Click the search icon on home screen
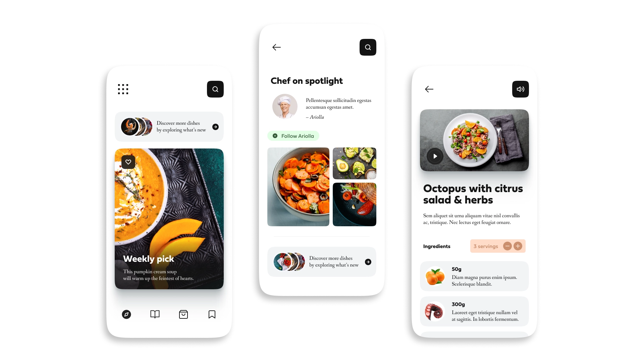644x362 pixels. point(215,89)
